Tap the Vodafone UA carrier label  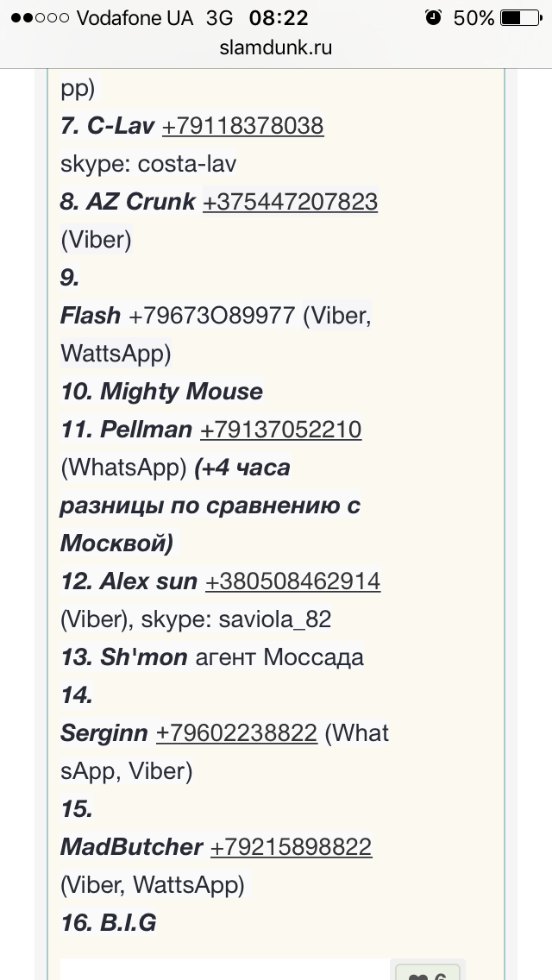(x=135, y=17)
